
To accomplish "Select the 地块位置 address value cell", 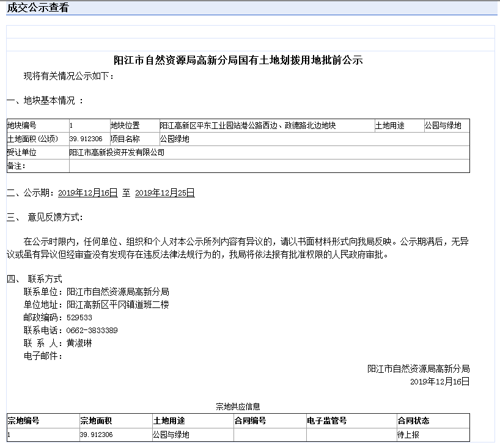I will pos(248,125).
